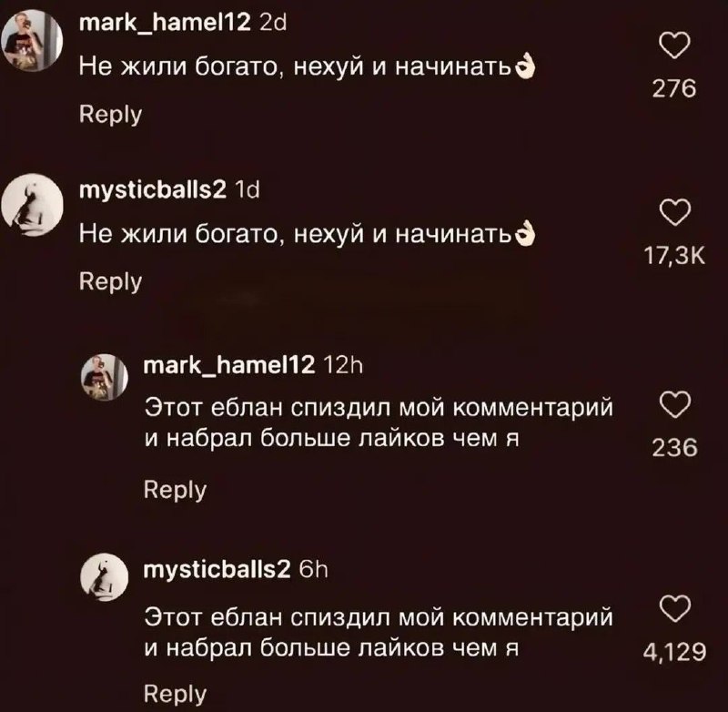The width and height of the screenshot is (728, 712).
Task: Select the 236 like count
Action: [x=674, y=448]
